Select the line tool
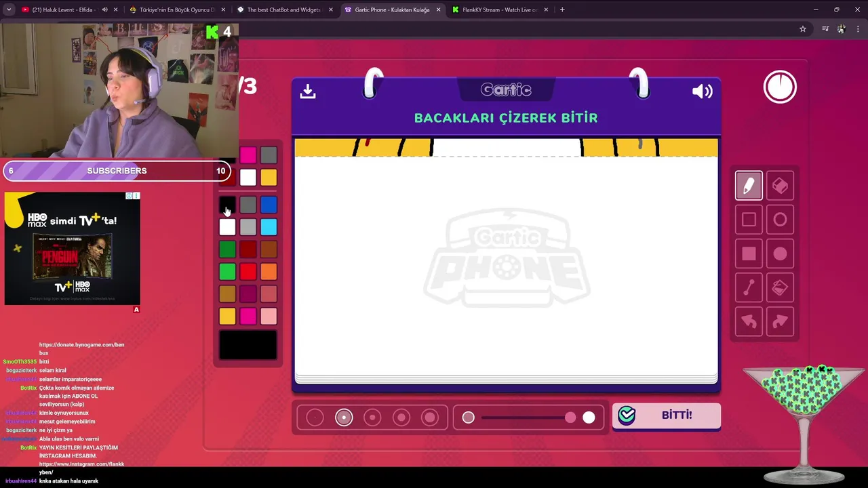The height and width of the screenshot is (488, 868). click(749, 288)
